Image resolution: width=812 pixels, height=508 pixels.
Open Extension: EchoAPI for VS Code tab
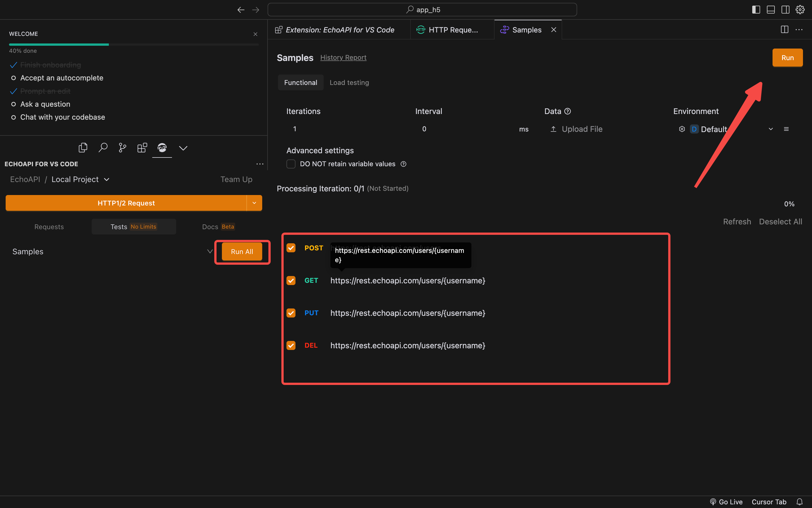coord(339,30)
